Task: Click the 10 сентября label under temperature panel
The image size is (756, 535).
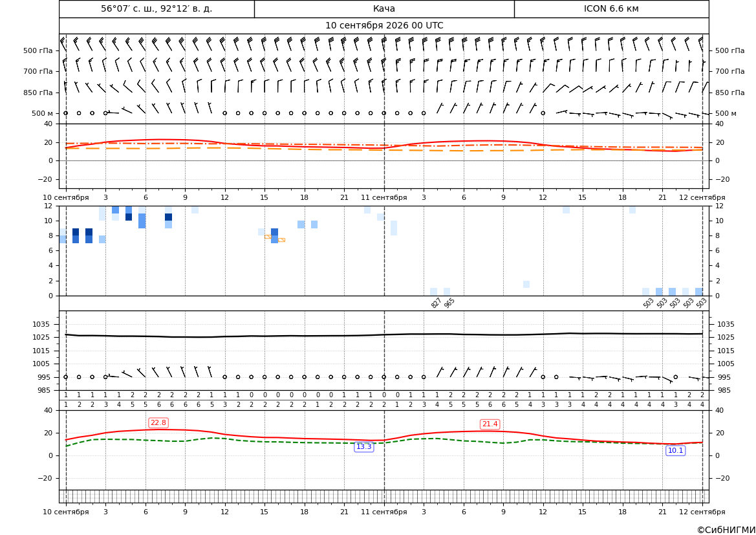Action: tap(65, 197)
